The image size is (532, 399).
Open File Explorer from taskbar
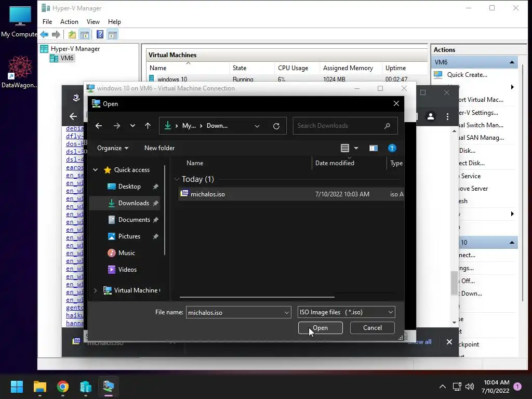pyautogui.click(x=39, y=387)
